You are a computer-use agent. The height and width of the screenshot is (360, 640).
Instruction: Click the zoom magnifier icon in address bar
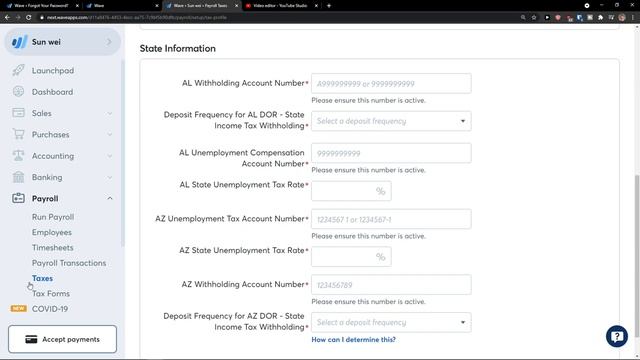coord(523,18)
